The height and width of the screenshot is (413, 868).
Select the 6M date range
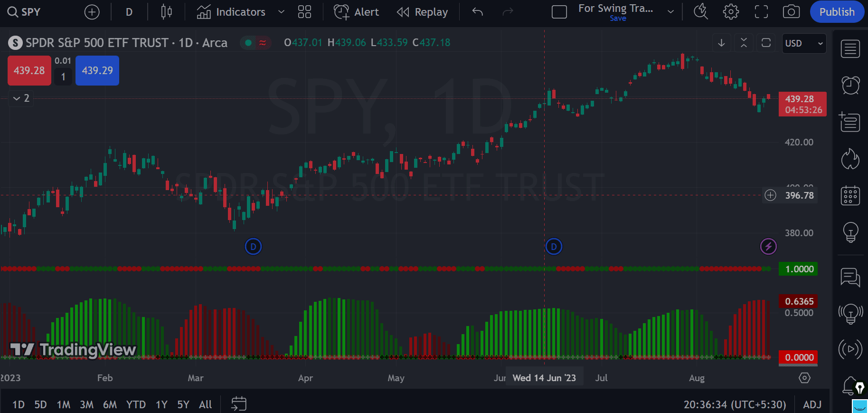110,404
